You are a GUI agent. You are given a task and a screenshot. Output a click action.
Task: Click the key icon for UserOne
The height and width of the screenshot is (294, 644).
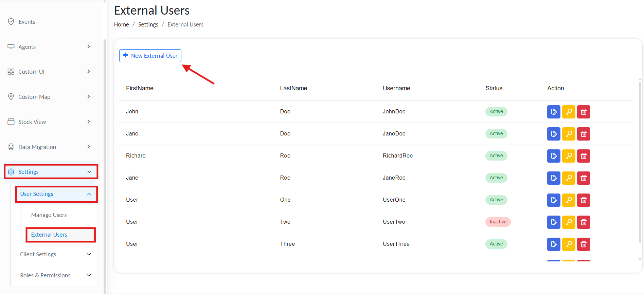click(568, 200)
